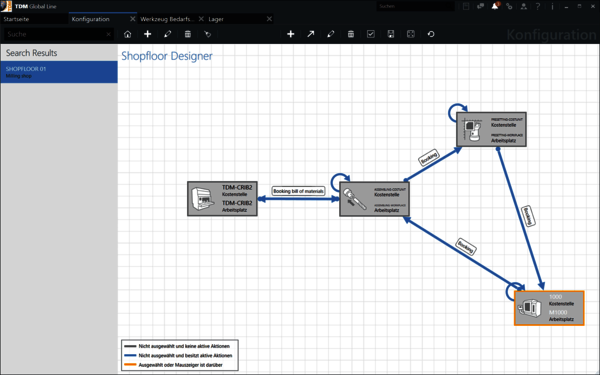Viewport: 600px width, 375px height.
Task: Open the user profile icon
Action: [x=523, y=6]
